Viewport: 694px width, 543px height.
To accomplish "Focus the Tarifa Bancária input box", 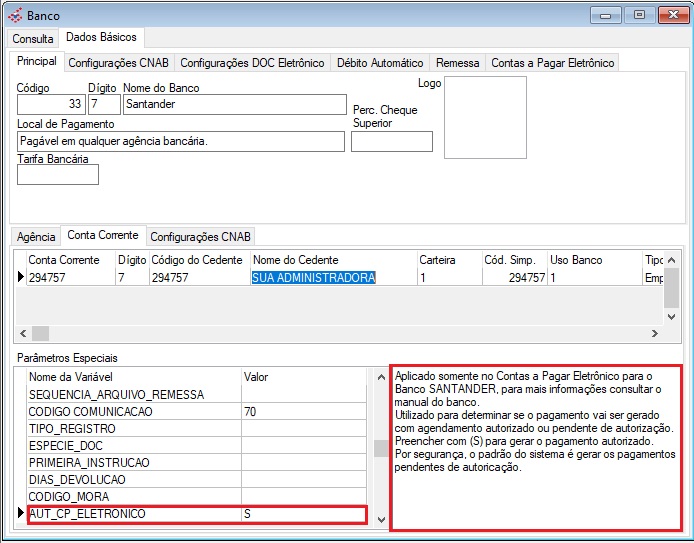I will [x=58, y=175].
